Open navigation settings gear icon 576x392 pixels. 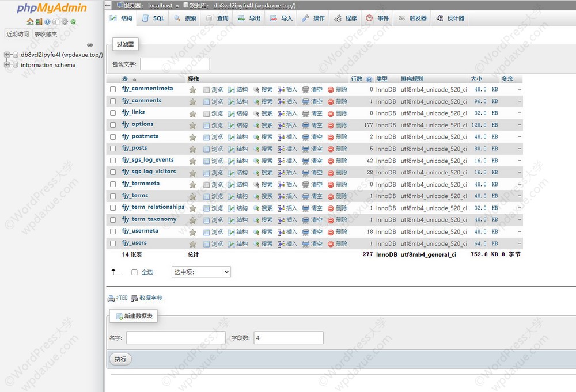(65, 22)
